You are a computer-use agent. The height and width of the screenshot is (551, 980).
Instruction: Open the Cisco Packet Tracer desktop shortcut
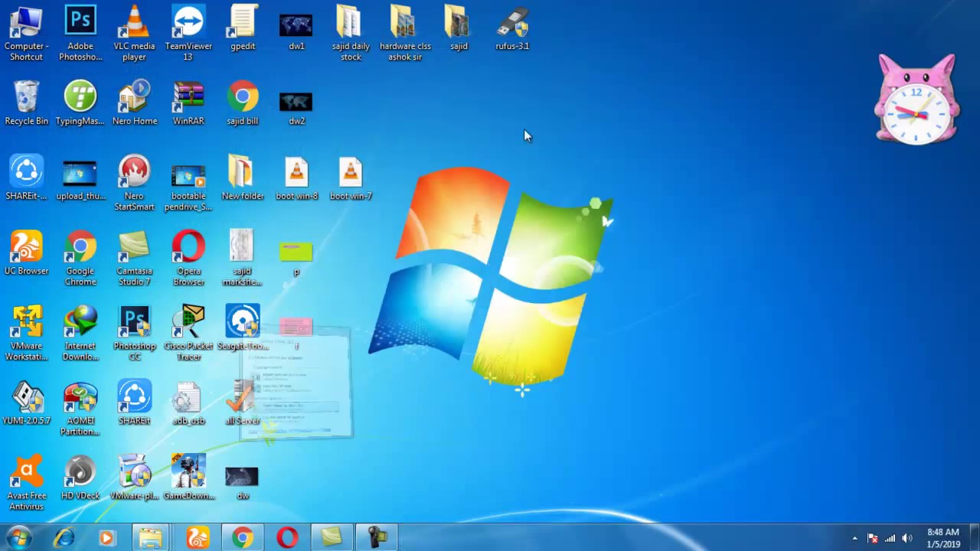point(188,334)
